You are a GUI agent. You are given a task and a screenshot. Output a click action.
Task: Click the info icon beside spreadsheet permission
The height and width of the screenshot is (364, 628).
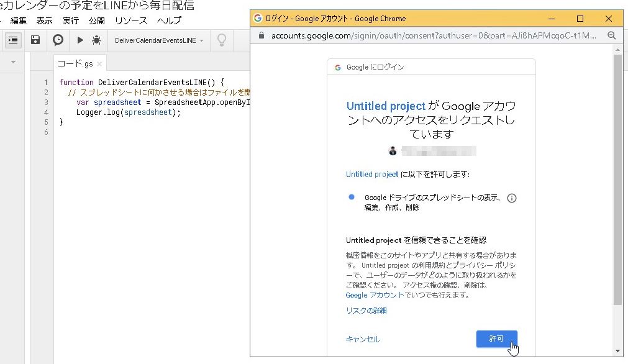pyautogui.click(x=512, y=198)
